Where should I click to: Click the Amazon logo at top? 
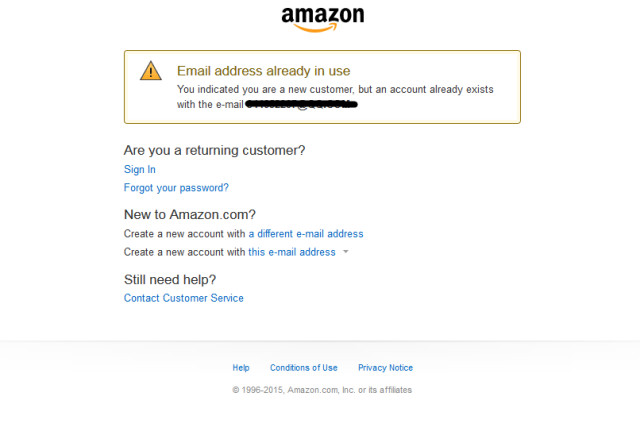[322, 18]
